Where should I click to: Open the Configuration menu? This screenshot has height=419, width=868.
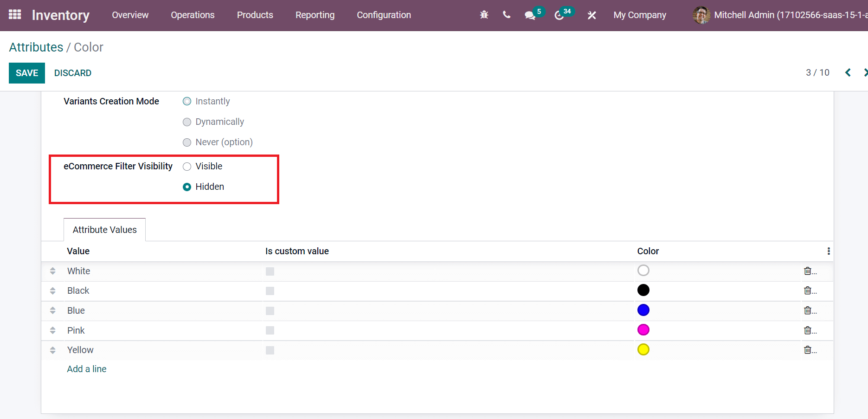tap(384, 15)
